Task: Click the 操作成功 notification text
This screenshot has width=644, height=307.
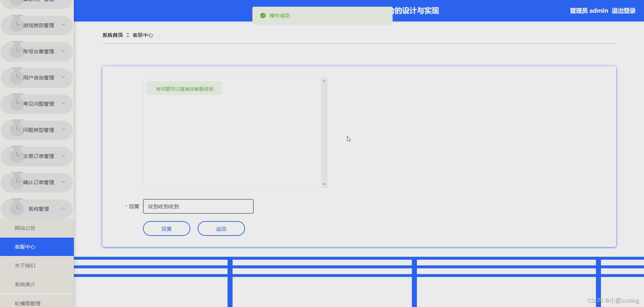Action: pyautogui.click(x=280, y=15)
